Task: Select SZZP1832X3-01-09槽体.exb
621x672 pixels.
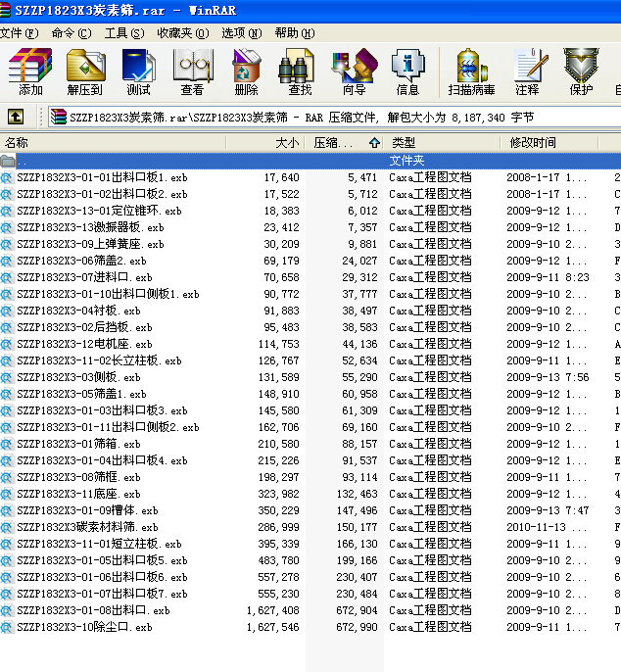Action: pos(87,511)
